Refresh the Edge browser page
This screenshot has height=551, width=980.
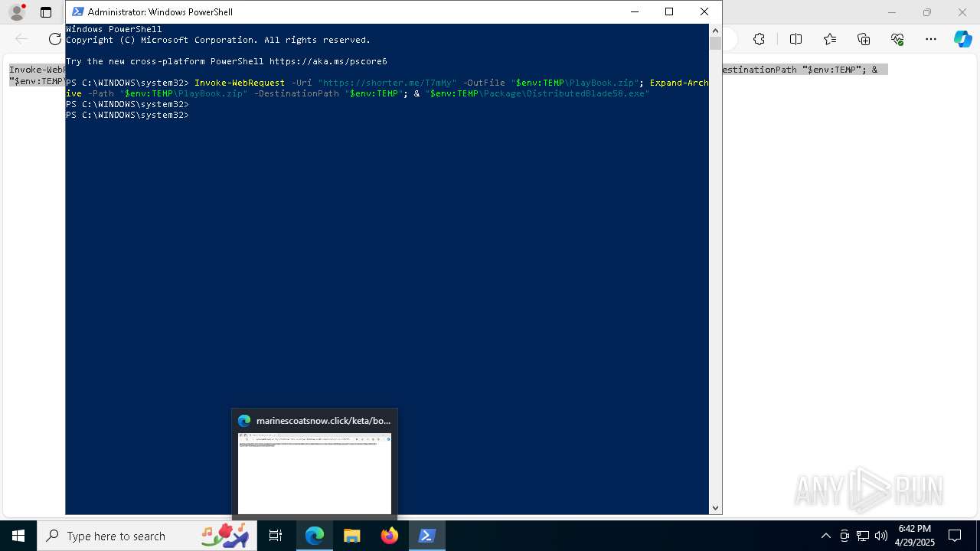point(54,39)
